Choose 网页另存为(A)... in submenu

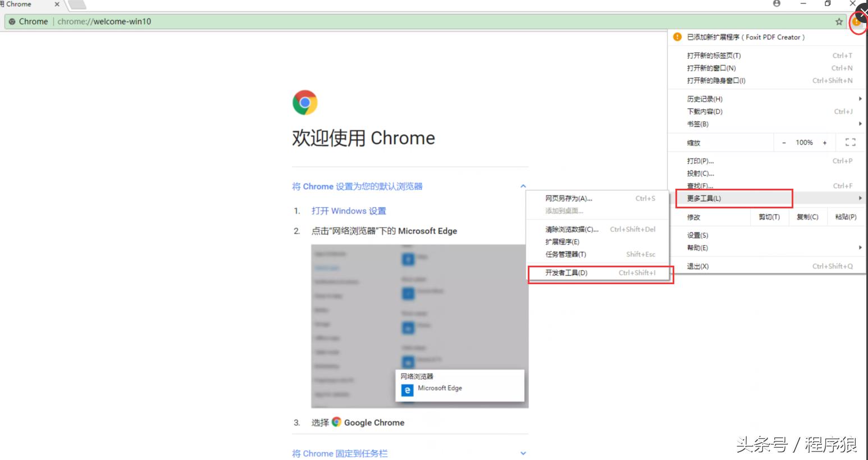tap(598, 198)
